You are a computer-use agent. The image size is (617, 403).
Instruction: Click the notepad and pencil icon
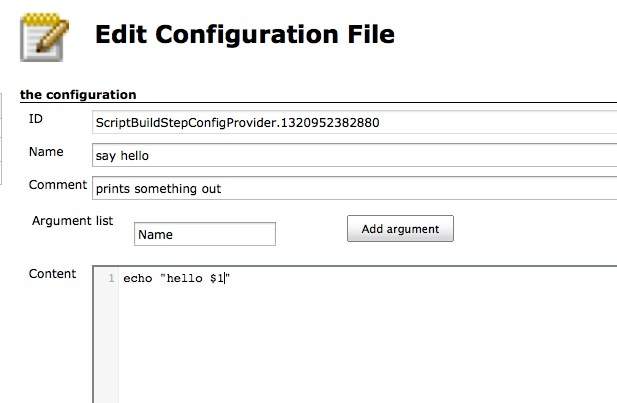click(44, 37)
